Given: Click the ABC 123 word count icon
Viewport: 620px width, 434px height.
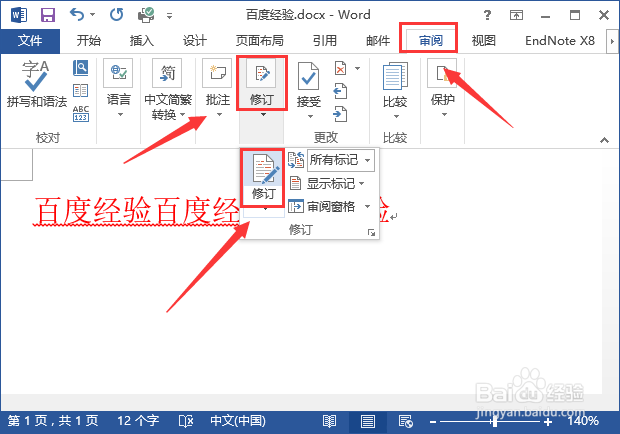Looking at the screenshot, I should click(x=81, y=113).
